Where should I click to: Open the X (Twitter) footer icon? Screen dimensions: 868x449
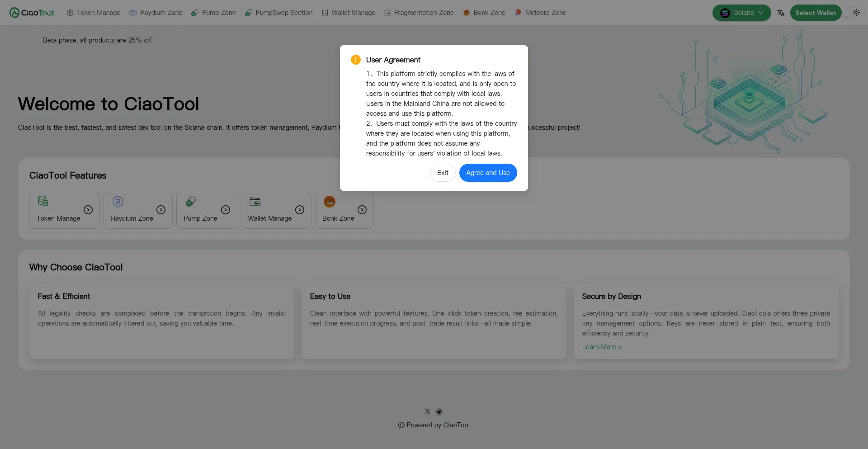point(428,411)
